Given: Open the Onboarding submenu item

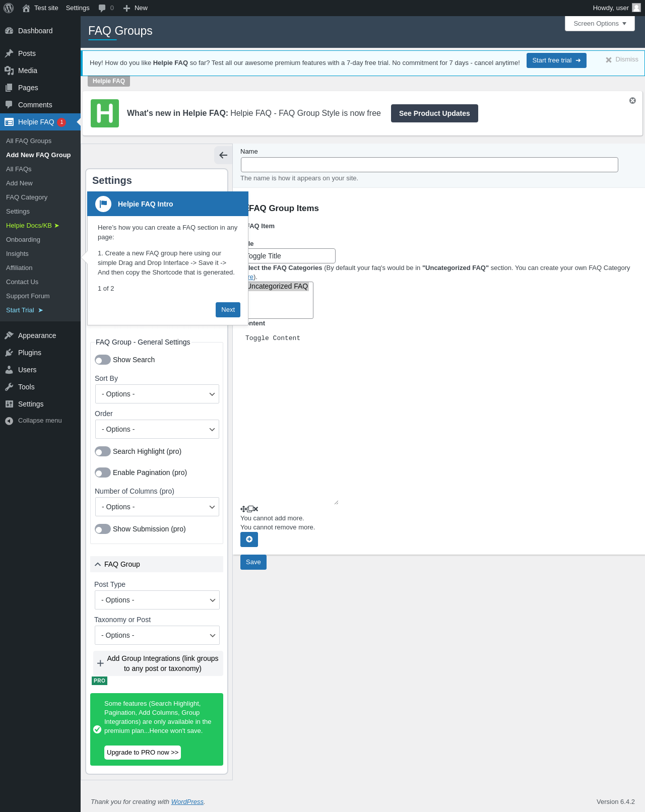Looking at the screenshot, I should [x=23, y=240].
